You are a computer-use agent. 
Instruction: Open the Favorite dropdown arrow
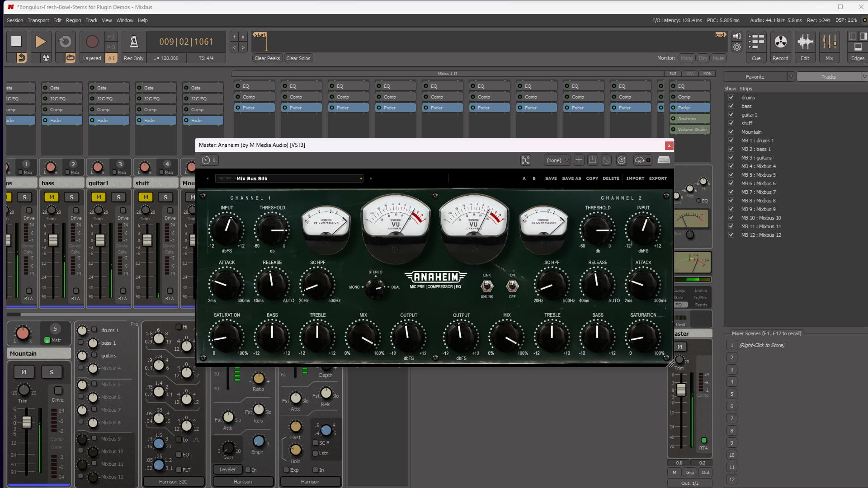791,77
